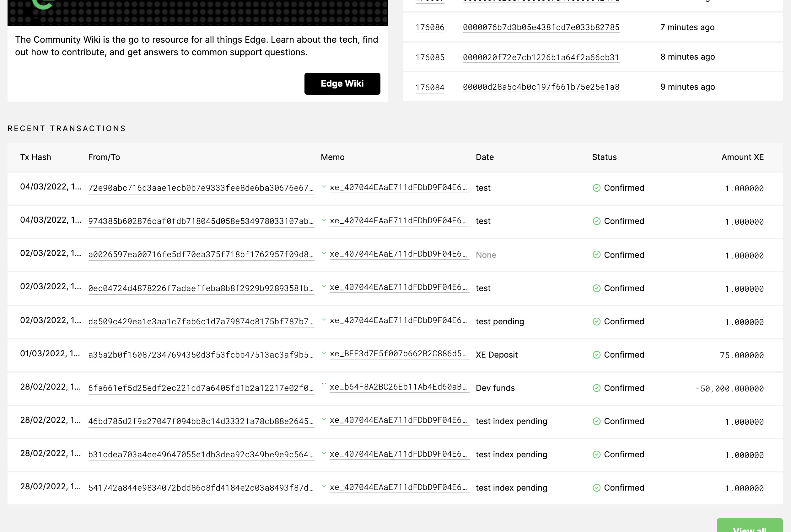Click the Confirmed checkmark on the test index pending row
791x532 pixels.
pyautogui.click(x=597, y=421)
